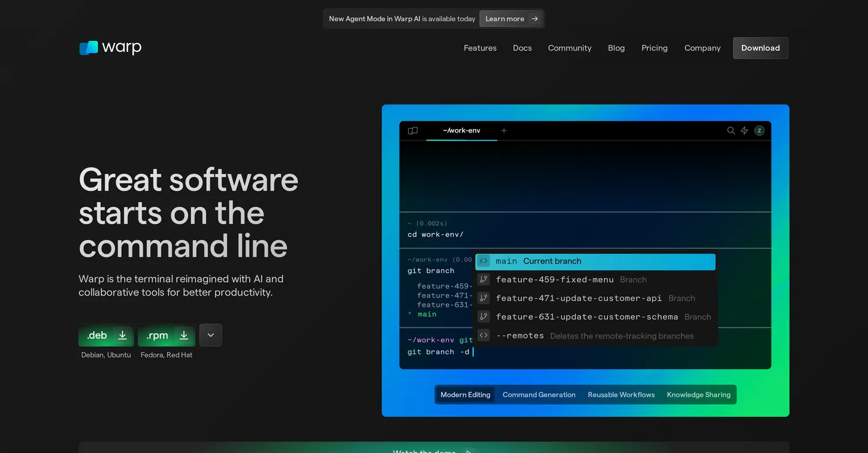This screenshot has width=868, height=453.
Task: Go to the Community page
Action: pyautogui.click(x=570, y=48)
